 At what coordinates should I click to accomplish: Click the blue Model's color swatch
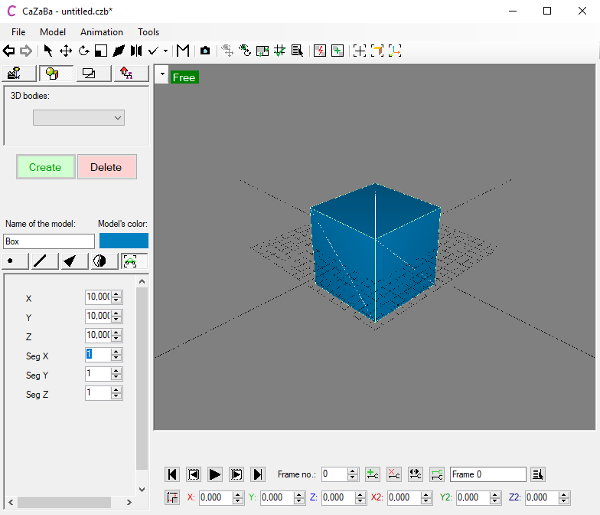[123, 241]
